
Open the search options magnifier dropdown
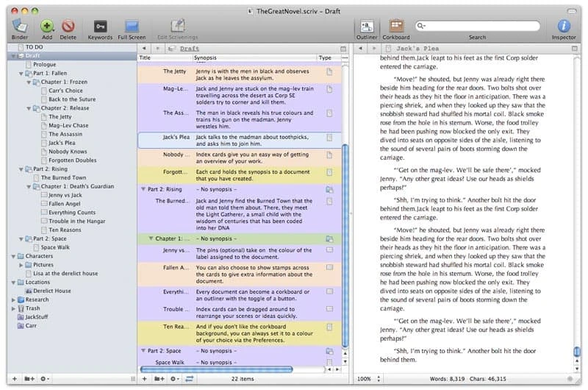click(x=421, y=26)
